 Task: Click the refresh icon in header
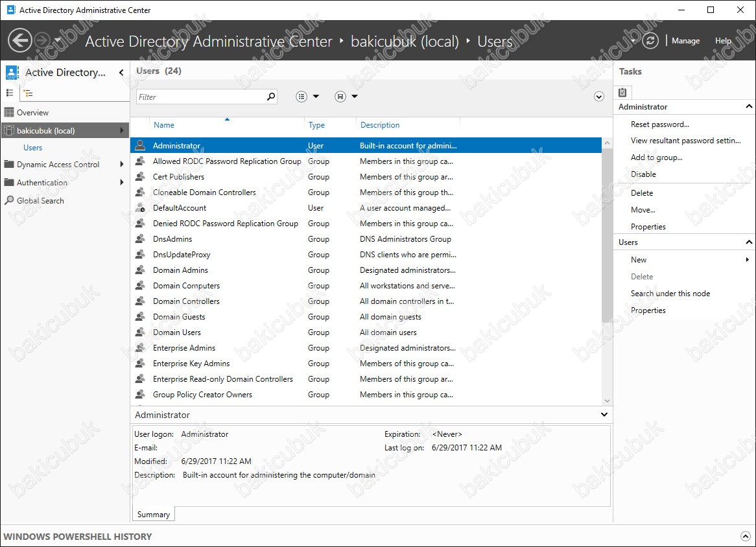(650, 40)
